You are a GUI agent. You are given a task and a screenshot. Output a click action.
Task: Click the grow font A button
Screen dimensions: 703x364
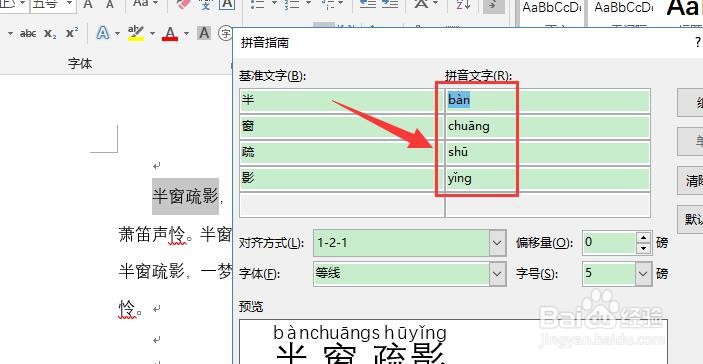coord(88,4)
